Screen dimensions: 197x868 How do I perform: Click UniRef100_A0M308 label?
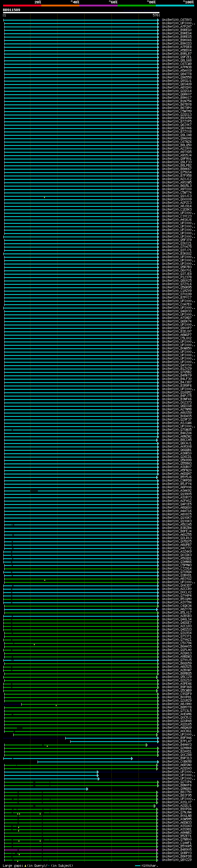pyautogui.click(x=177, y=446)
